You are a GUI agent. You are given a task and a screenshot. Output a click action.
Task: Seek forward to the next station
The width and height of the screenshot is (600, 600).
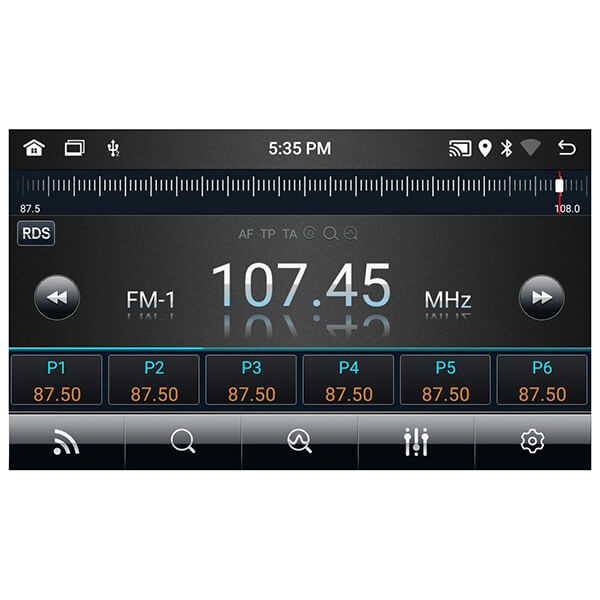541,297
